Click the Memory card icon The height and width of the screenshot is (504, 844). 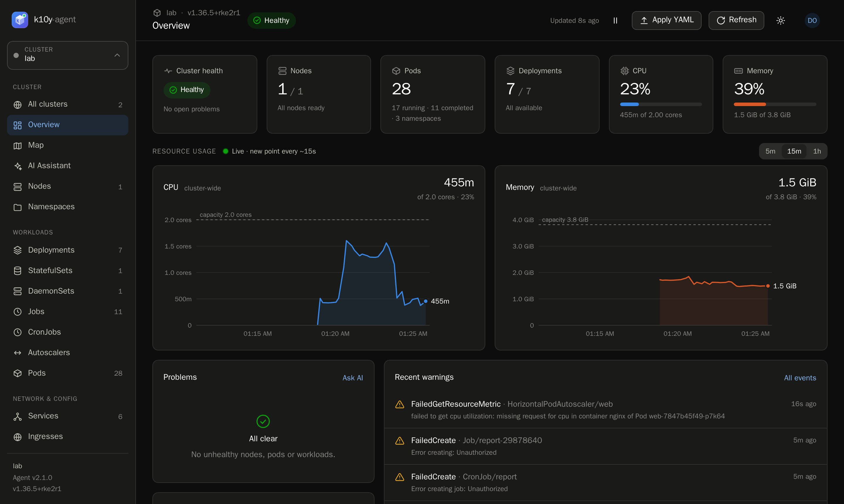click(x=738, y=71)
